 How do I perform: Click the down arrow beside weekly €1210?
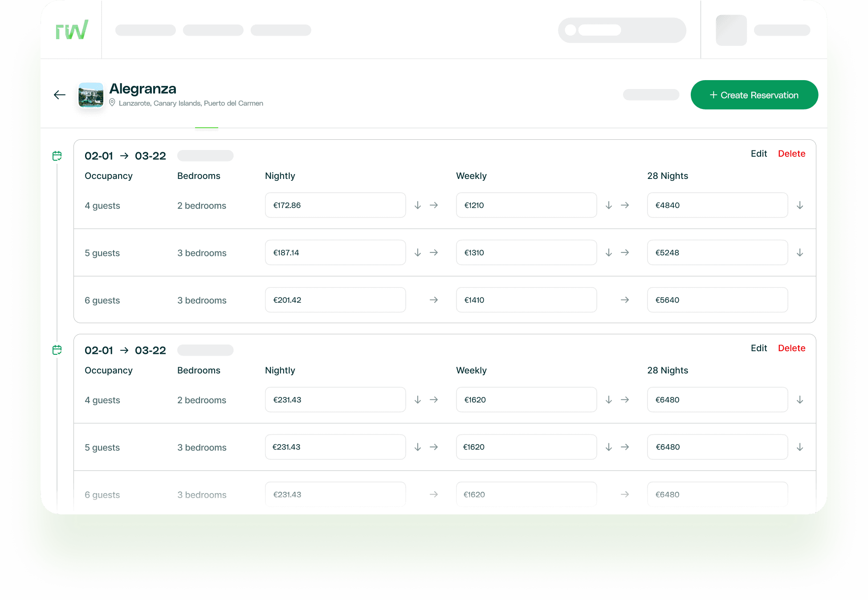point(609,205)
